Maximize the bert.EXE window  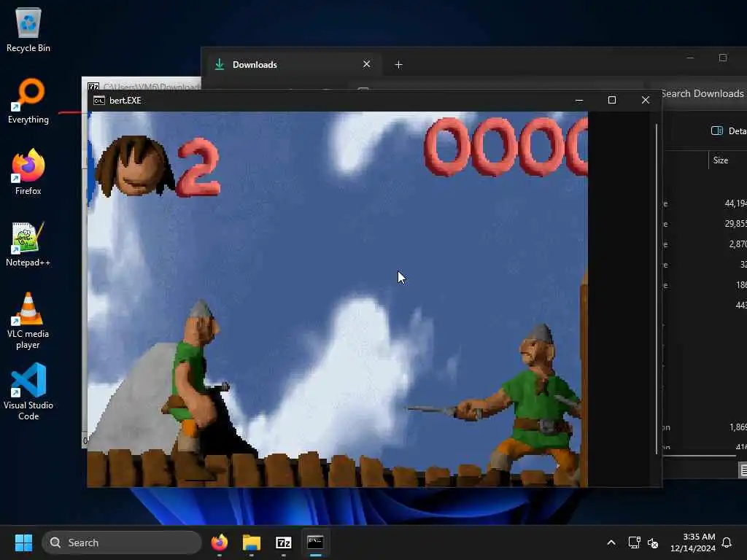612,100
